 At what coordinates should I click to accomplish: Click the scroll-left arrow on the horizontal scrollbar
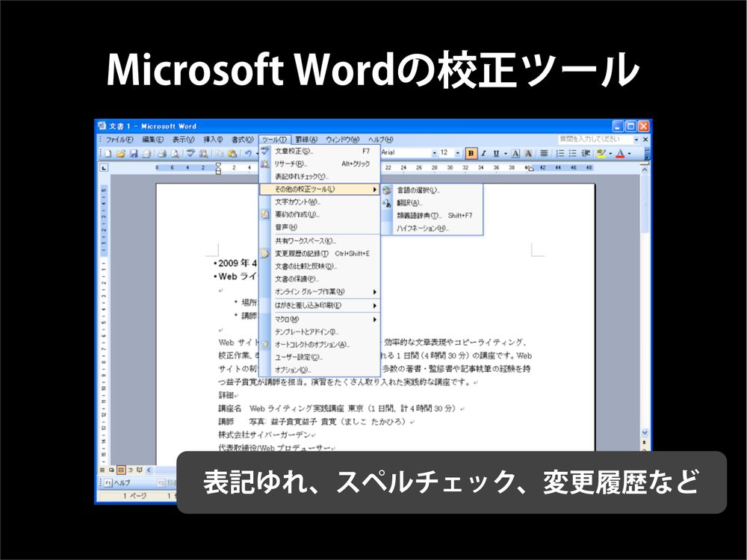[x=149, y=470]
